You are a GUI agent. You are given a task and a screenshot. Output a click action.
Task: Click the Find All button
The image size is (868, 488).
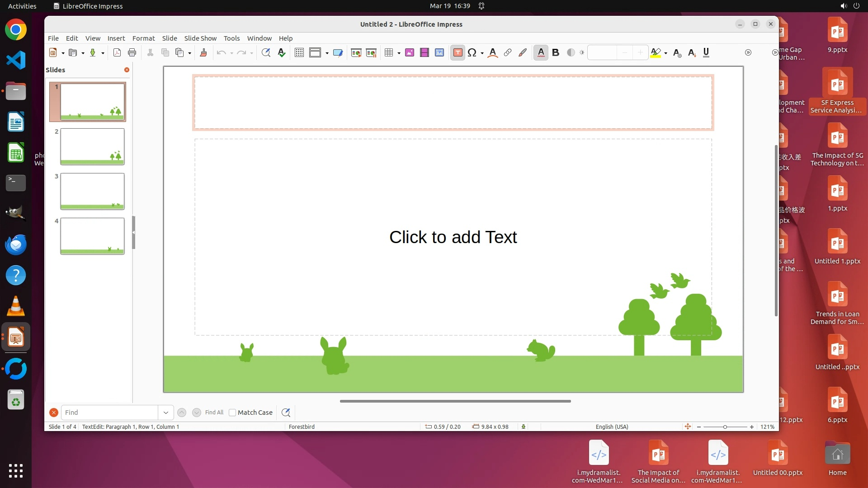(214, 413)
